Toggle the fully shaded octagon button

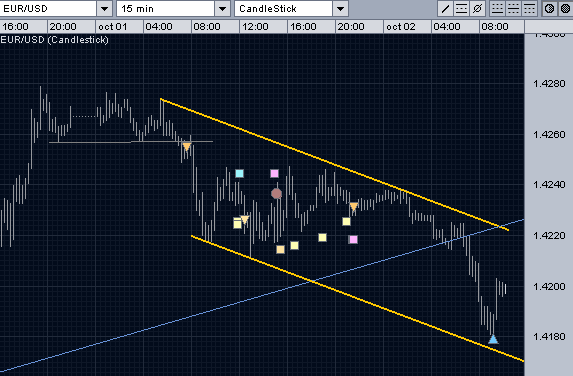(566, 8)
